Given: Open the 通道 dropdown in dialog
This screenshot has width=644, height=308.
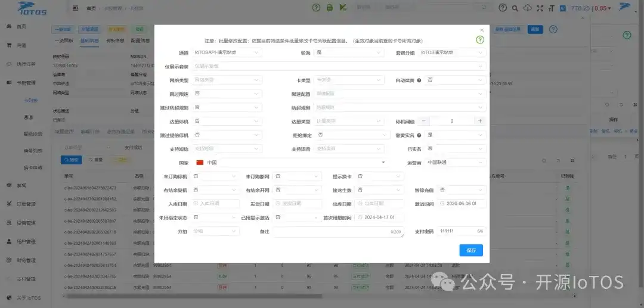Looking at the screenshot, I should pyautogui.click(x=227, y=52).
